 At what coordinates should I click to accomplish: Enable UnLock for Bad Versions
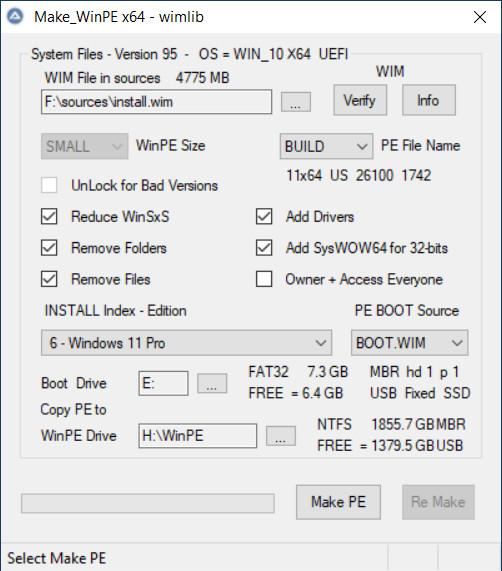click(x=49, y=185)
